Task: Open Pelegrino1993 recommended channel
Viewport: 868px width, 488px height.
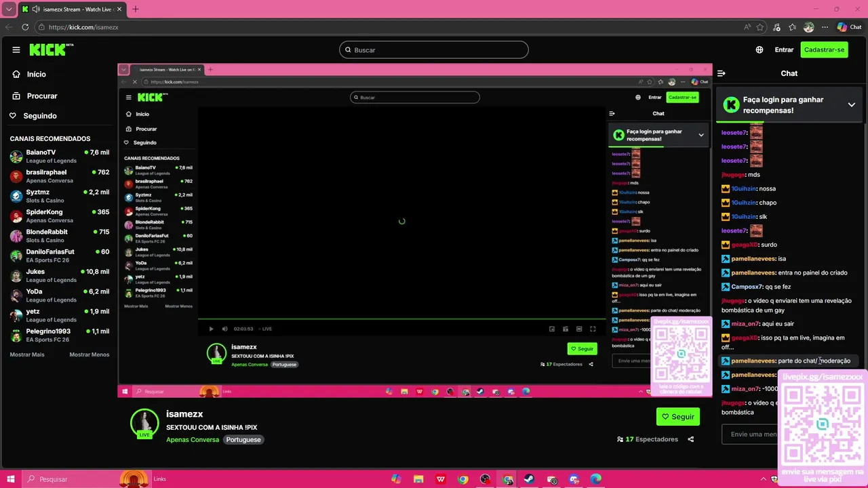Action: coord(60,335)
